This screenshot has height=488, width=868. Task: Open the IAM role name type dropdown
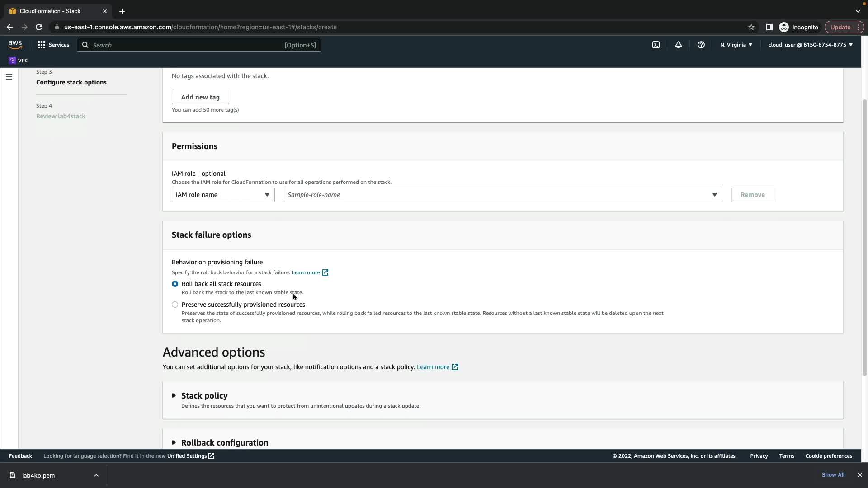click(x=223, y=195)
